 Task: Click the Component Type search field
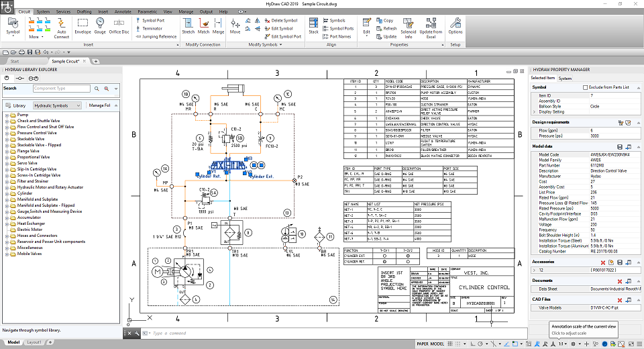coord(61,89)
